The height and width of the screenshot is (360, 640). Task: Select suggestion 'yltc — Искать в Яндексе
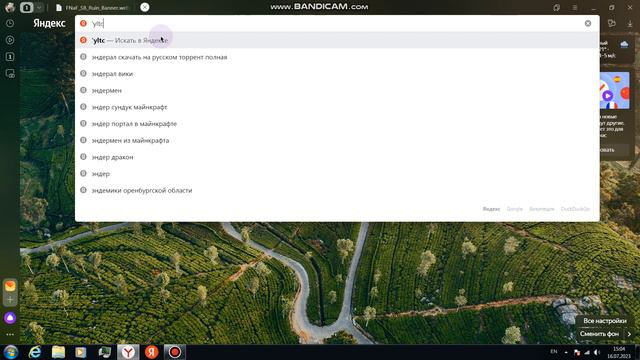(337, 40)
